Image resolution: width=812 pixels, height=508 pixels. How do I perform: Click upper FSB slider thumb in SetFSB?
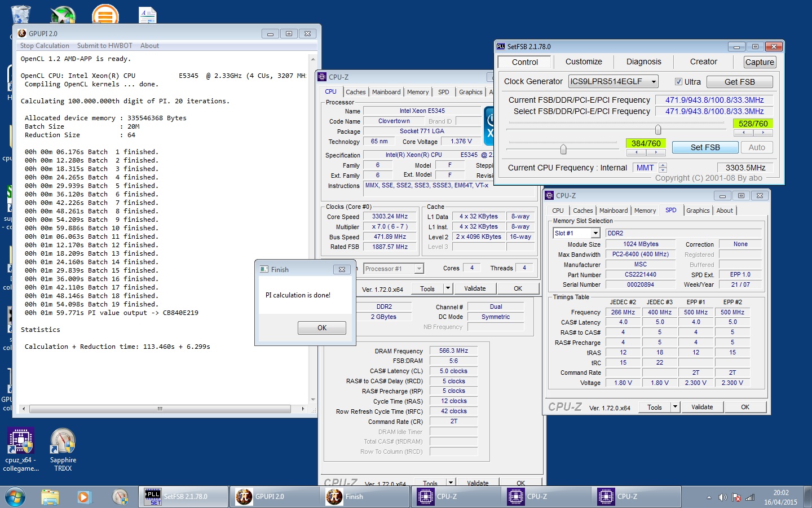[x=657, y=129]
